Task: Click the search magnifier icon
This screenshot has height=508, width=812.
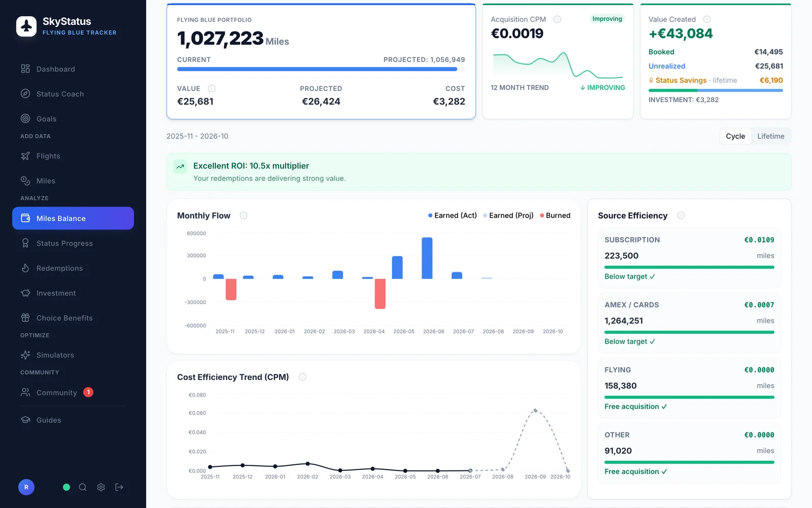Action: tap(83, 487)
